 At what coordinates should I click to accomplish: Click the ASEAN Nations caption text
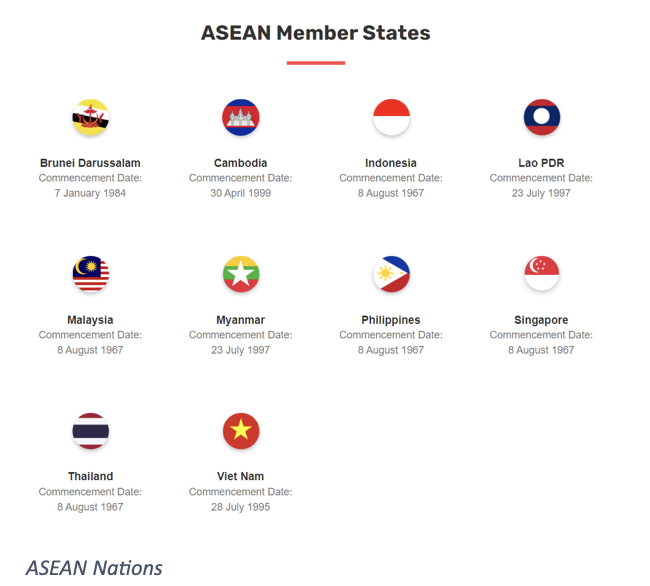click(94, 568)
